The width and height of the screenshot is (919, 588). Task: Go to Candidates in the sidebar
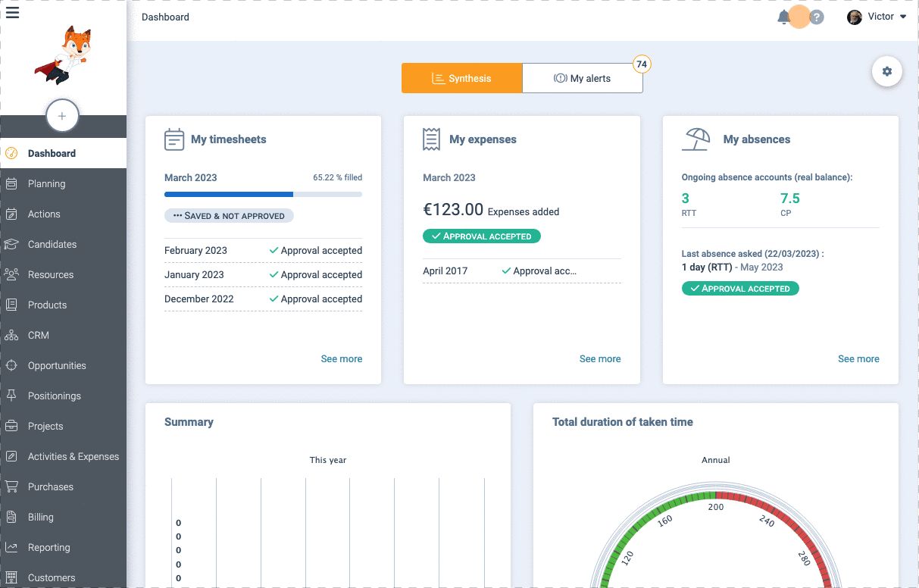pyautogui.click(x=63, y=244)
